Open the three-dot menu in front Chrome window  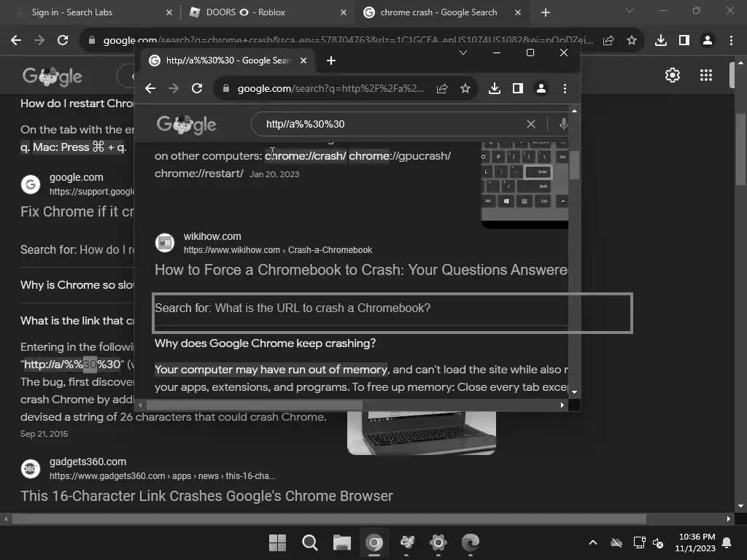(x=565, y=88)
